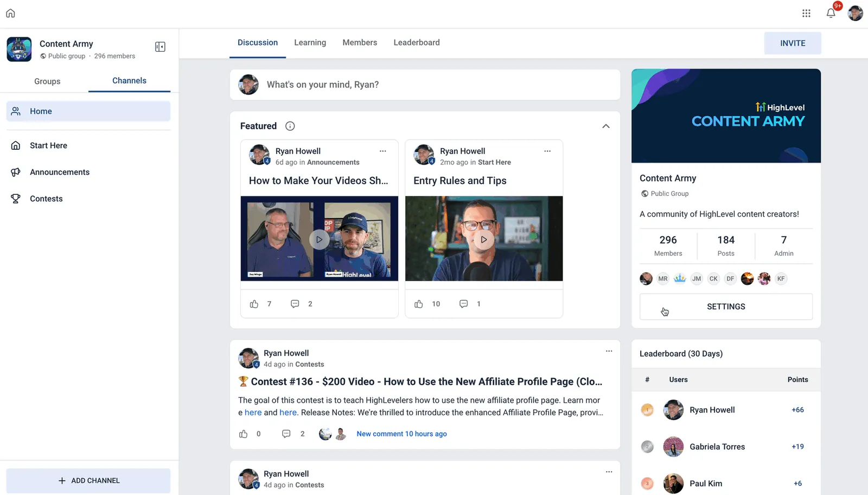This screenshot has height=495, width=868.
Task: Open the apps grid menu
Action: 806,14
